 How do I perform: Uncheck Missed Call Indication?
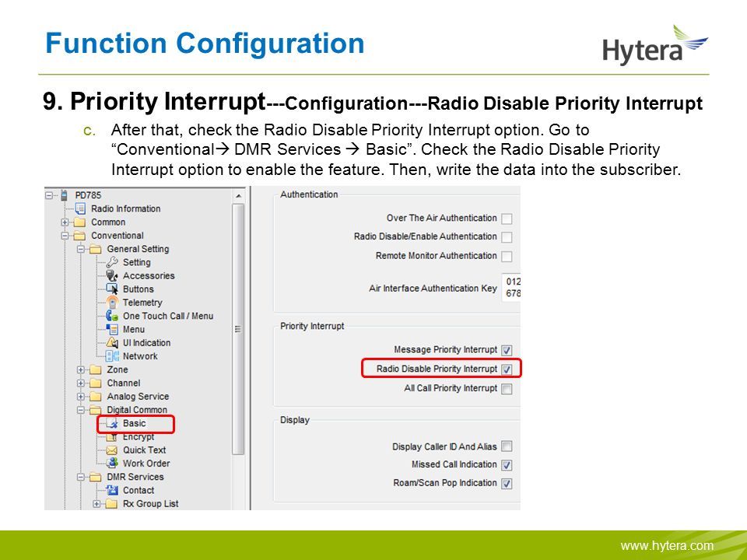pyautogui.click(x=507, y=465)
